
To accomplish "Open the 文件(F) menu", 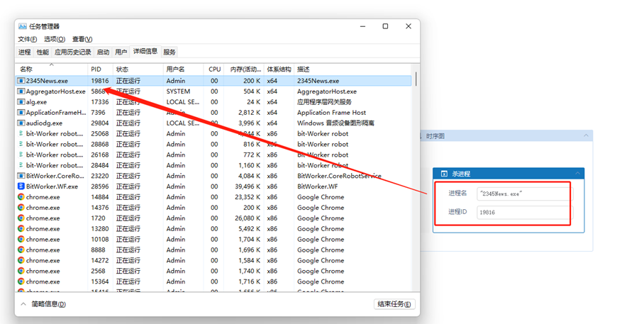I will 28,39.
